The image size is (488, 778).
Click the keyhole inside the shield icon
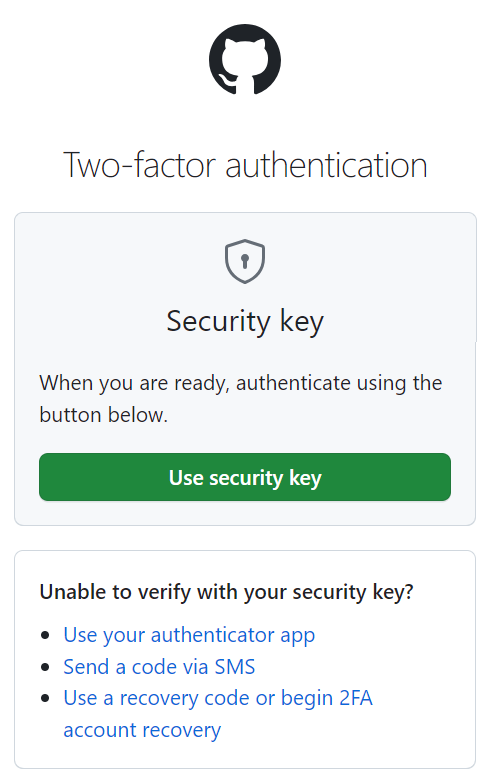click(x=244, y=260)
